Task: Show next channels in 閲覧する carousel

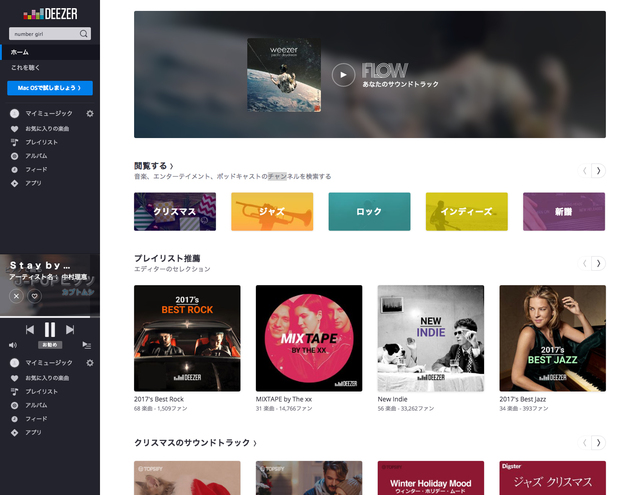Action: coord(598,171)
